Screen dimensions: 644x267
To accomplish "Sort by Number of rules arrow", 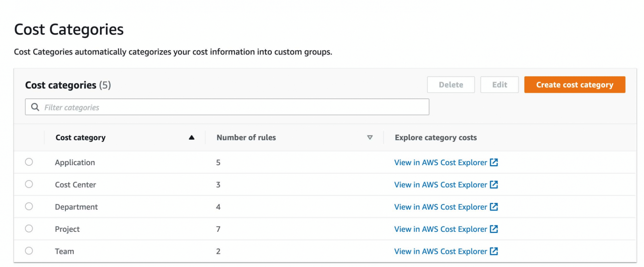I will pyautogui.click(x=370, y=137).
